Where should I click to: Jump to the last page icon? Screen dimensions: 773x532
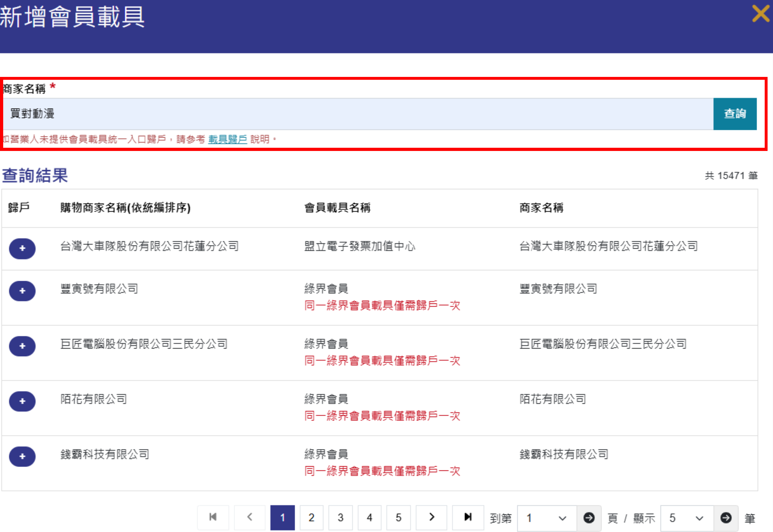tap(468, 517)
